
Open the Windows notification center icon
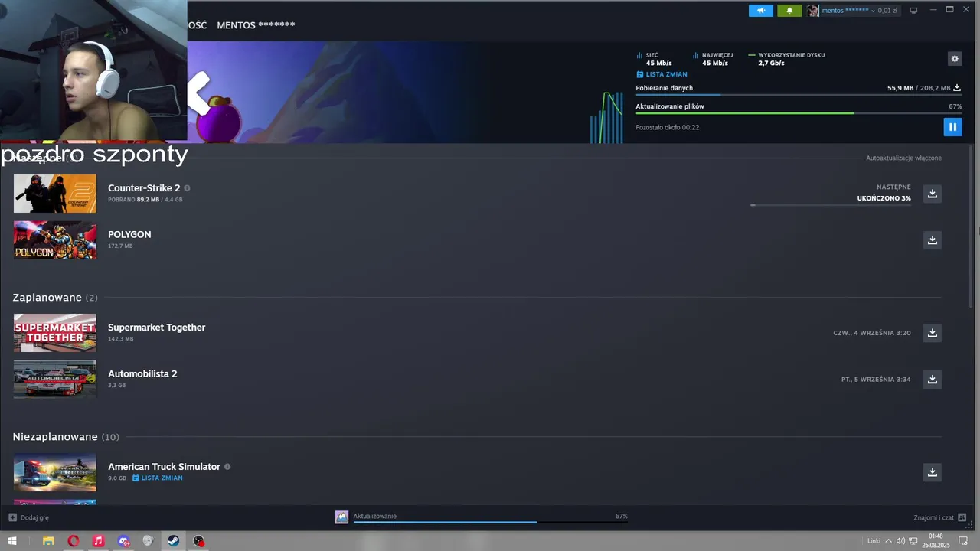pyautogui.click(x=964, y=541)
